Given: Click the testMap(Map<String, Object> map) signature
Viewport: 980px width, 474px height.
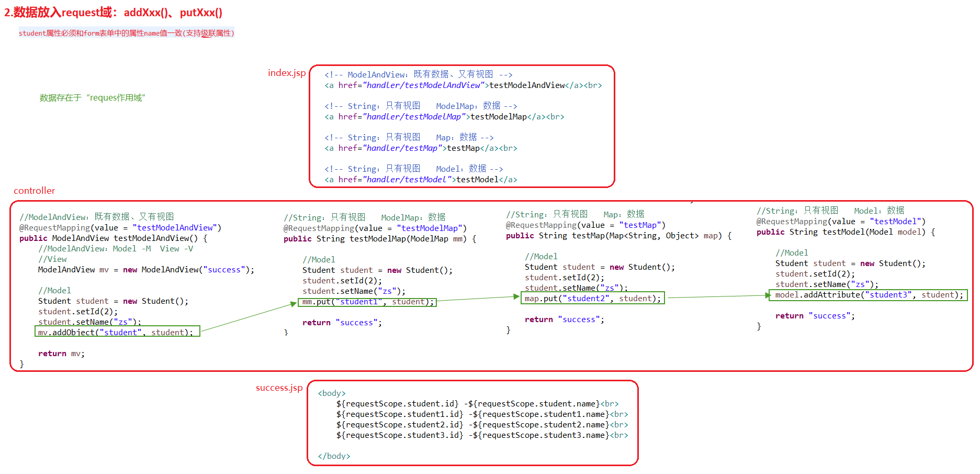Looking at the screenshot, I should (618, 236).
